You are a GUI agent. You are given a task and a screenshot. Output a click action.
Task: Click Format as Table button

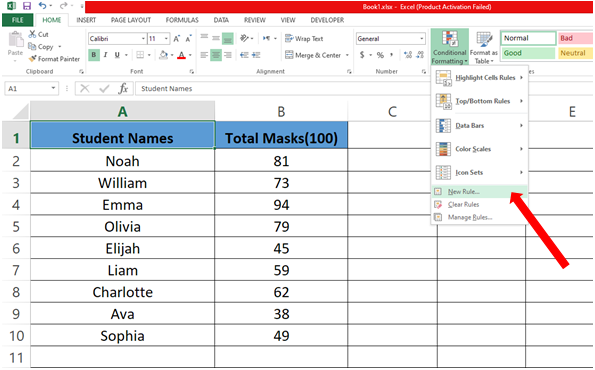(483, 47)
